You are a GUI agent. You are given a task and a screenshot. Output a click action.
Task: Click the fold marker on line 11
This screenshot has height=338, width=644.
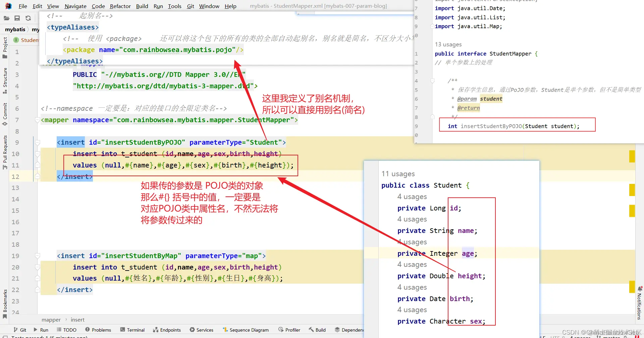pyautogui.click(x=38, y=165)
